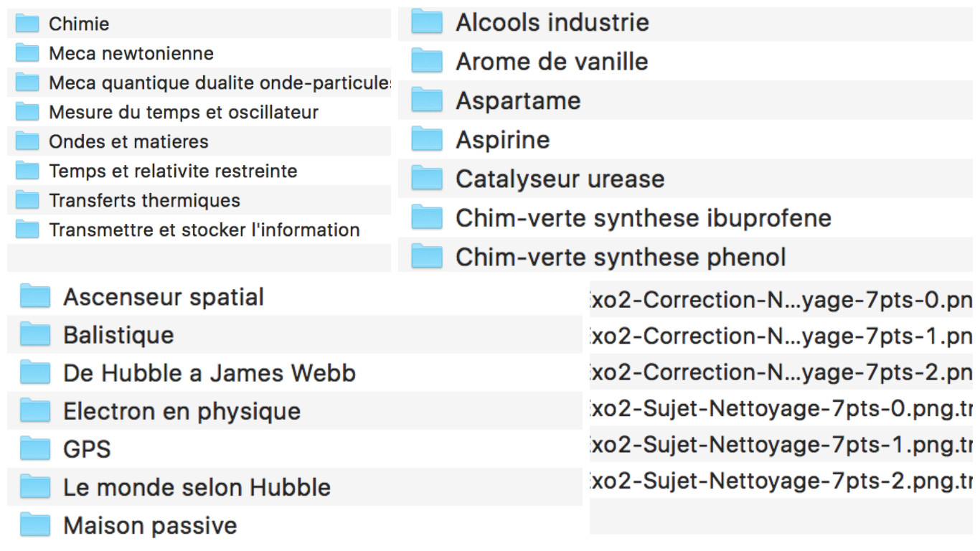980x551 pixels.
Task: Click the GPS folder icon
Action: tap(35, 448)
